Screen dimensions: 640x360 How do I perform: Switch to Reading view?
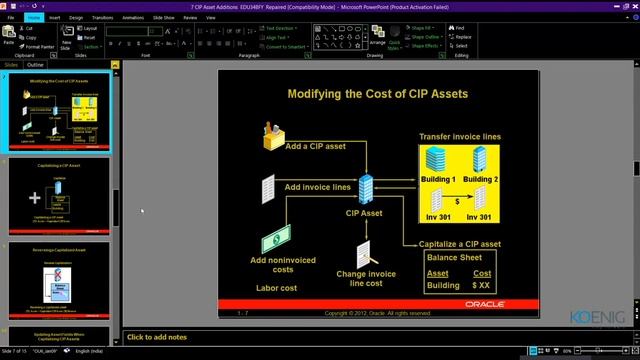pyautogui.click(x=548, y=351)
